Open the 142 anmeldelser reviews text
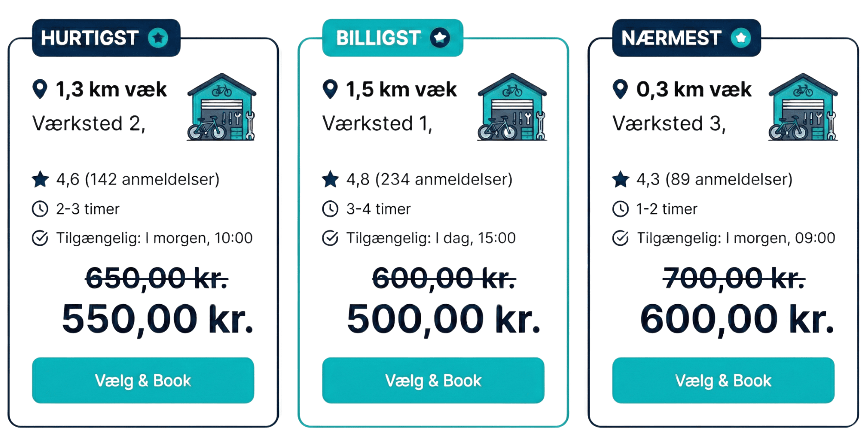The image size is (868, 448). [152, 179]
